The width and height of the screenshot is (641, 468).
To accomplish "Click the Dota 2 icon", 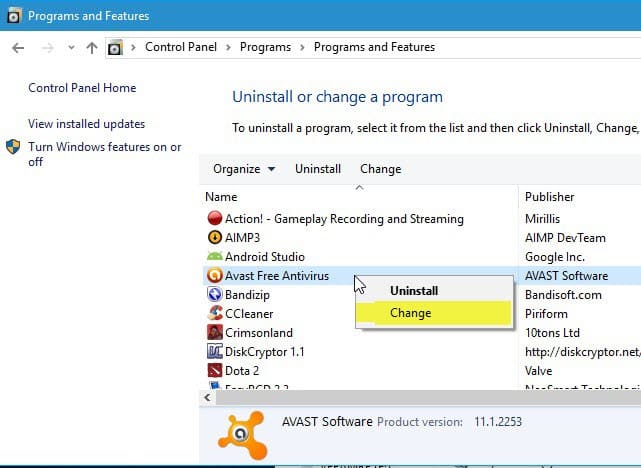I will point(215,370).
